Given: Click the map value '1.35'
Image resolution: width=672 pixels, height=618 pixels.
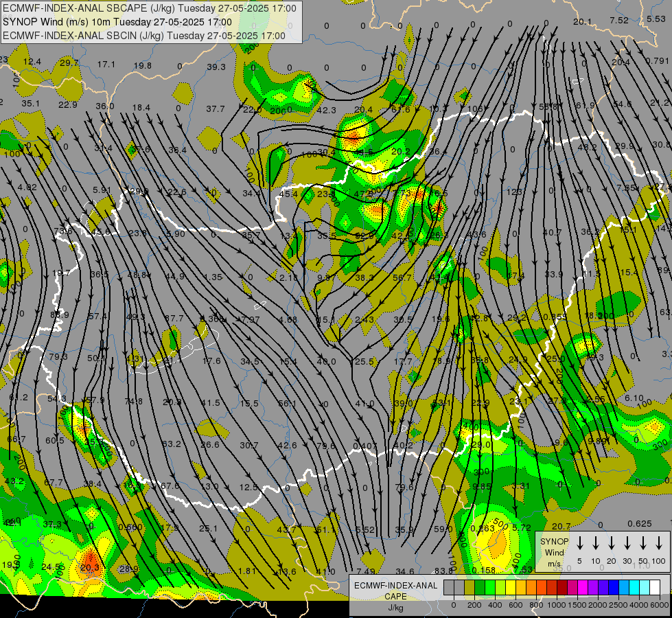Looking at the screenshot, I should [x=213, y=277].
